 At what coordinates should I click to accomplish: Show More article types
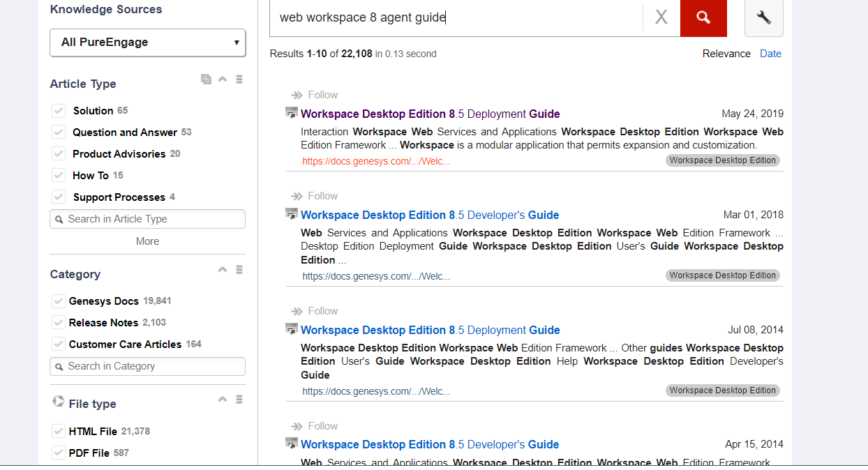(x=147, y=241)
